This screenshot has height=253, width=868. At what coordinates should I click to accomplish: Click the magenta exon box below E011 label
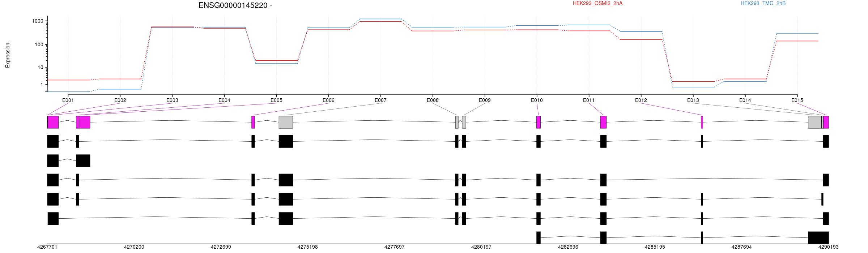tap(603, 122)
